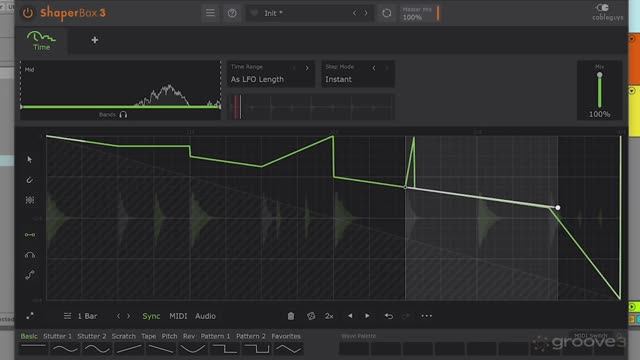Viewport: 640px width, 360px height.
Task: Adjust the Master Mix orange slider
Action: coord(438,13)
